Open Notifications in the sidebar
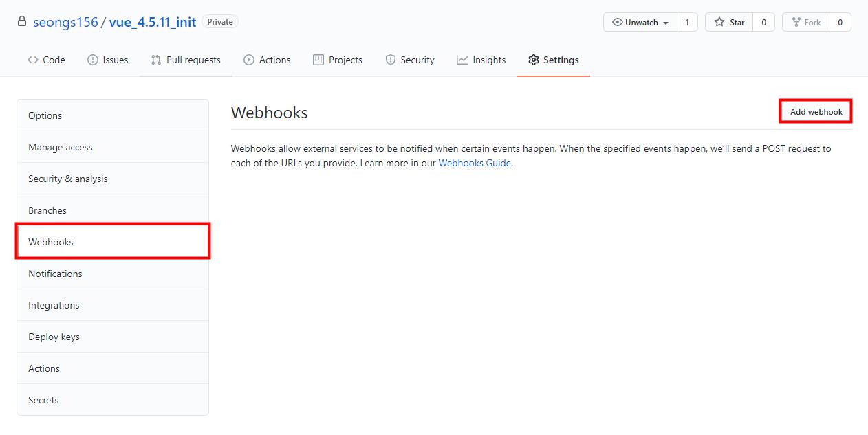This screenshot has height=435, width=868. pos(113,274)
